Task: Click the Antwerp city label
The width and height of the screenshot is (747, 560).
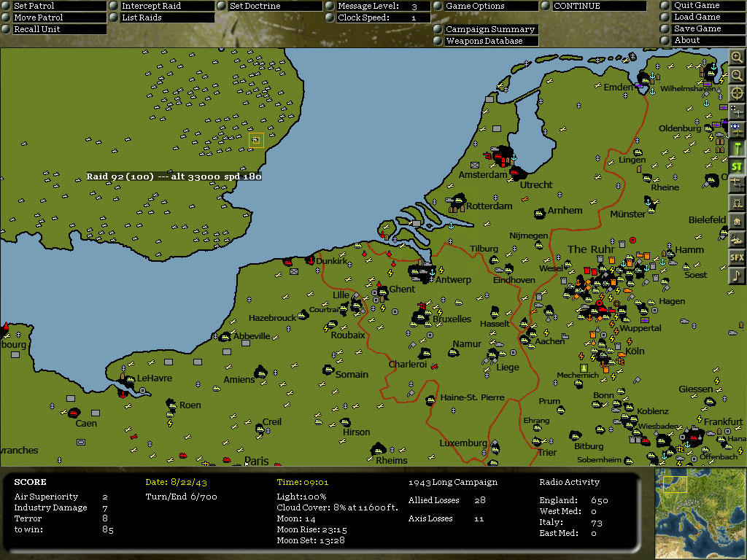Action: tap(453, 279)
